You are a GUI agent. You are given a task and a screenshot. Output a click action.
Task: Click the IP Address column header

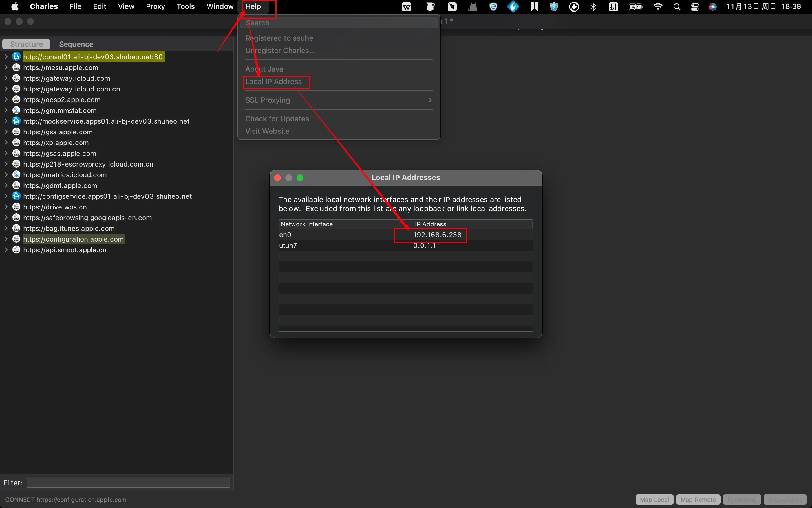(x=473, y=224)
